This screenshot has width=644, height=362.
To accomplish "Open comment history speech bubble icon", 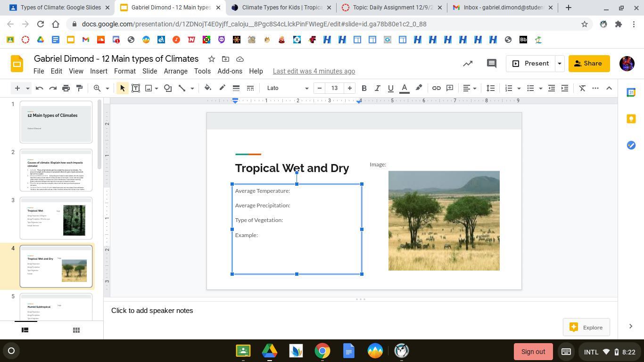I will tap(491, 64).
